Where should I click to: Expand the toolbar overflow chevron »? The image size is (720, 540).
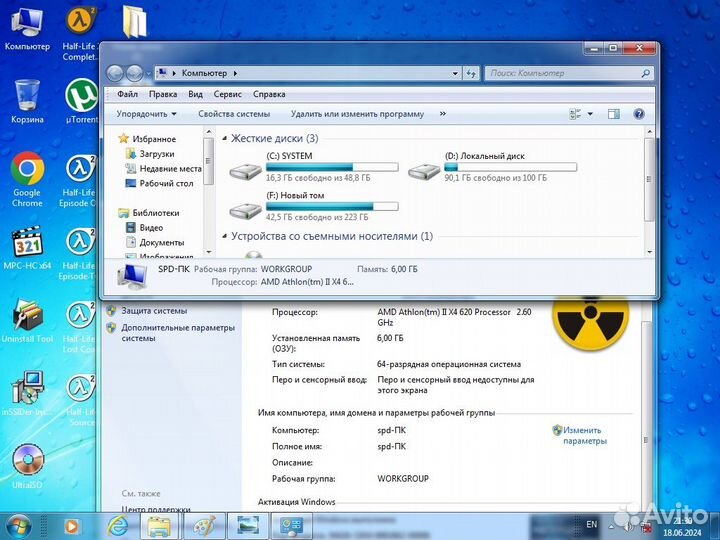(x=442, y=114)
